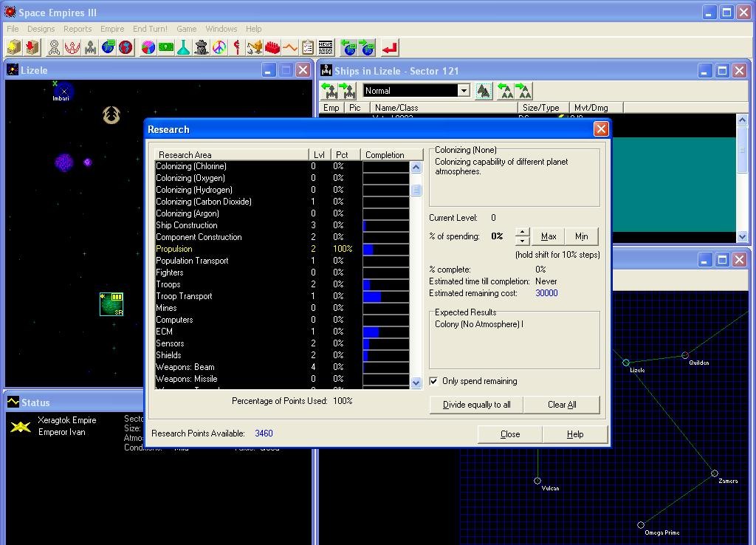The image size is (756, 545).
Task: Increase % of spending with up arrow
Action: click(x=522, y=232)
